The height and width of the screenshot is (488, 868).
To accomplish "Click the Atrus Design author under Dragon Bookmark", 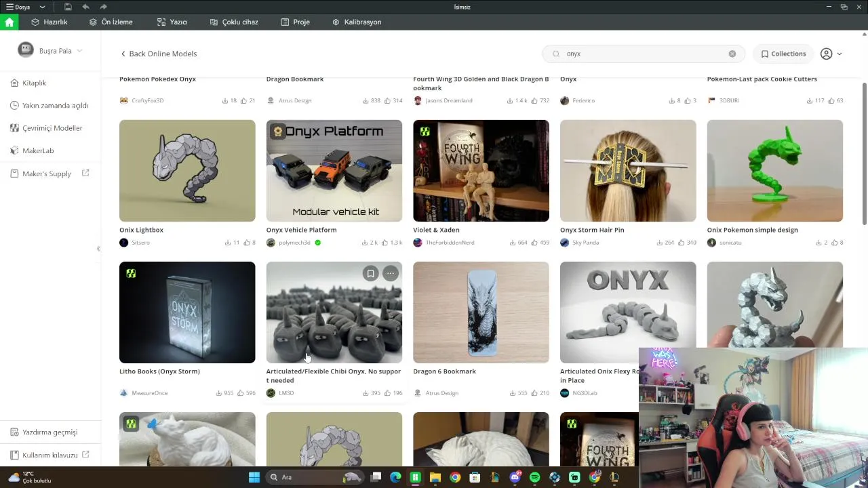I will point(294,100).
